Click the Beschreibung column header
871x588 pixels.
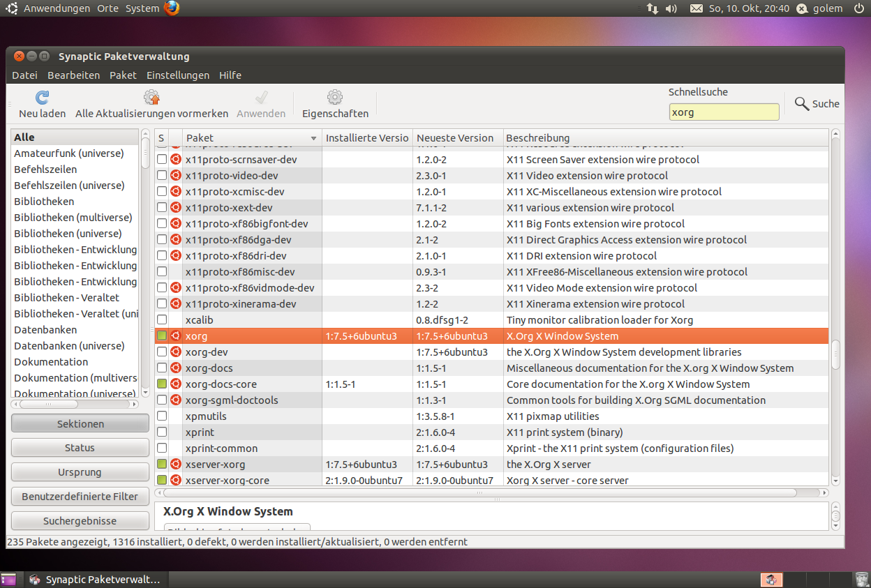pyautogui.click(x=666, y=138)
